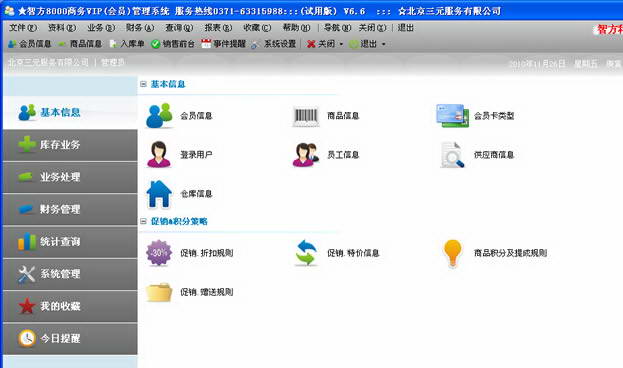This screenshot has height=368, width=623.
Task: Open 会员卡类型 card type icon
Action: tap(452, 116)
